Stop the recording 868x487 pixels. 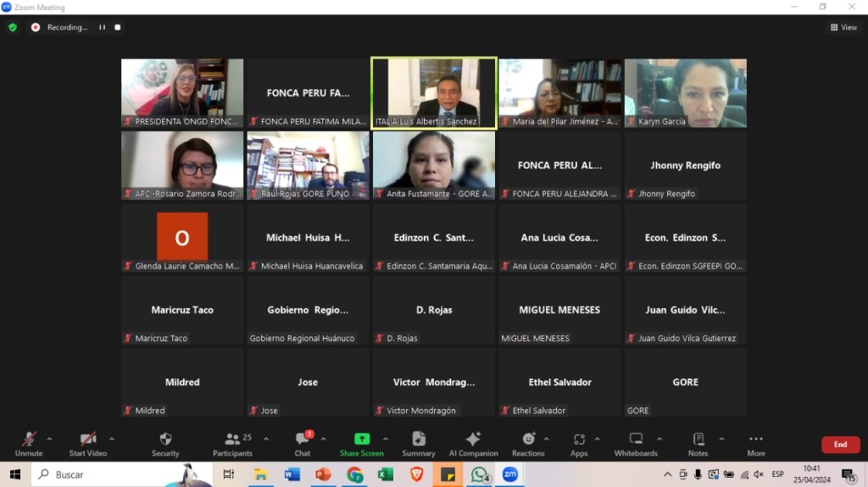(x=118, y=27)
